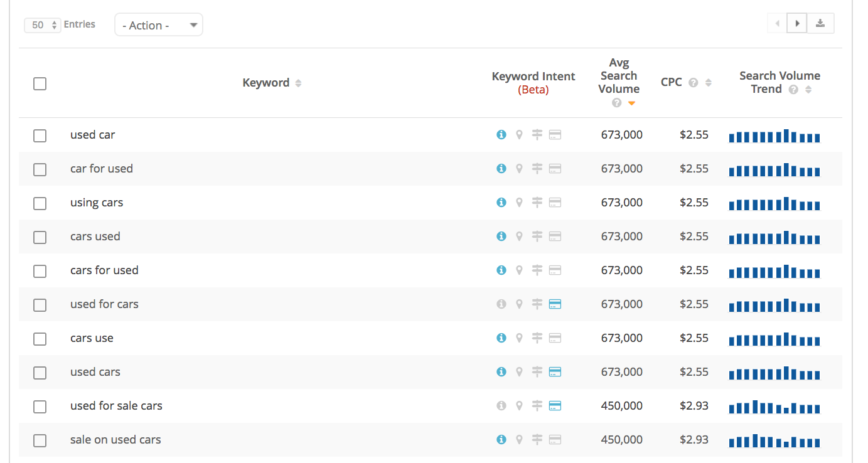Click the 'cars for used' keyword text
The width and height of the screenshot is (868, 463).
point(104,270)
